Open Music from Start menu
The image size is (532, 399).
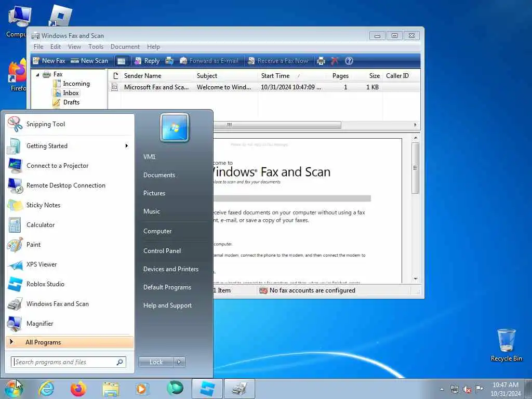pyautogui.click(x=151, y=211)
